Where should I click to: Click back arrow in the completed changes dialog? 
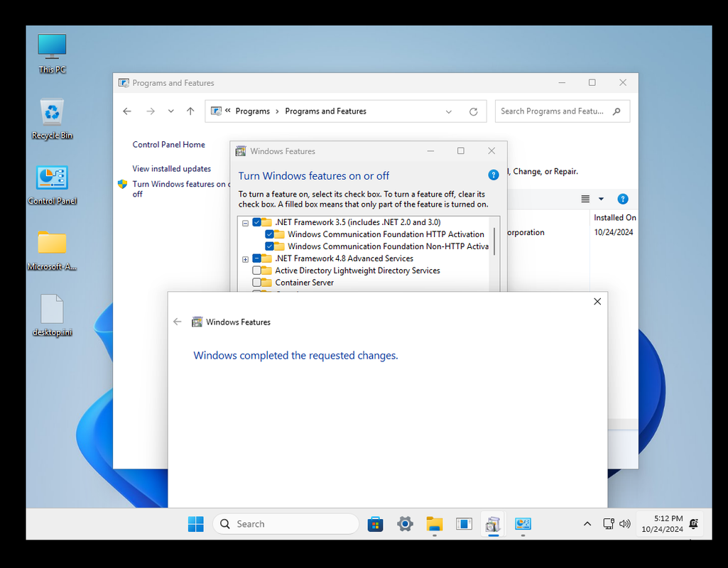(178, 322)
